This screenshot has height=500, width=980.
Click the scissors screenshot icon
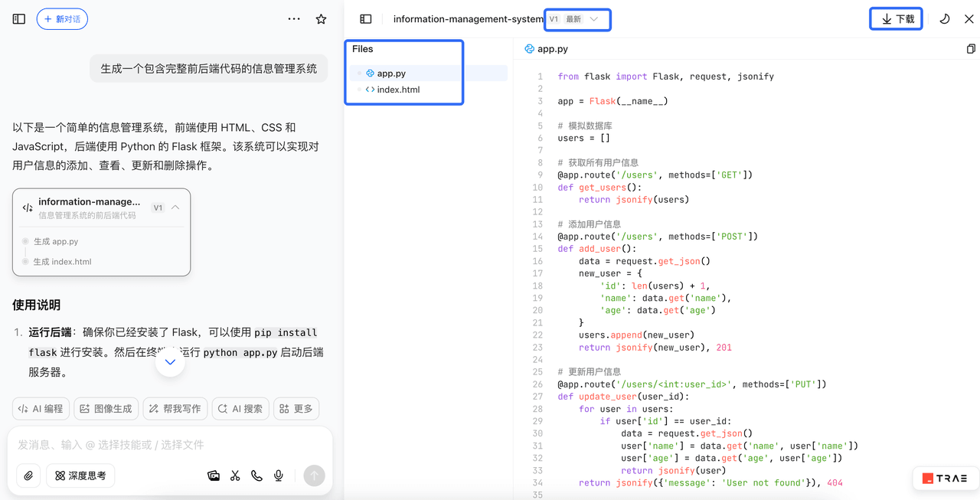click(x=235, y=475)
